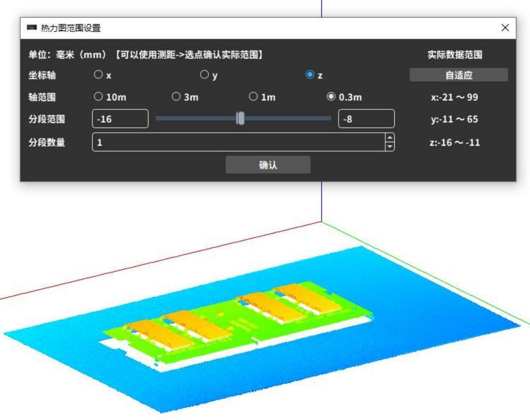Viewport: 530px width, 420px height.
Task: Click the segment range maximum field (-8)
Action: 366,119
